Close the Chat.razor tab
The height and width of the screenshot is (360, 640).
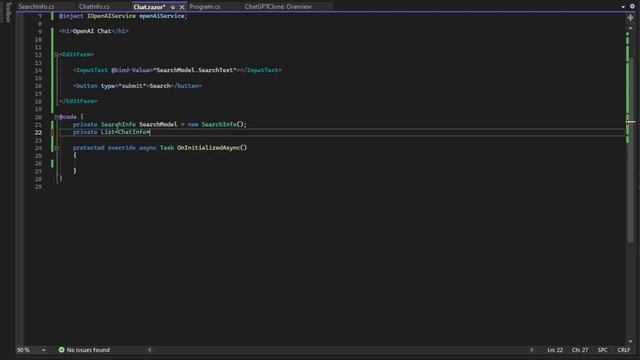(x=182, y=7)
